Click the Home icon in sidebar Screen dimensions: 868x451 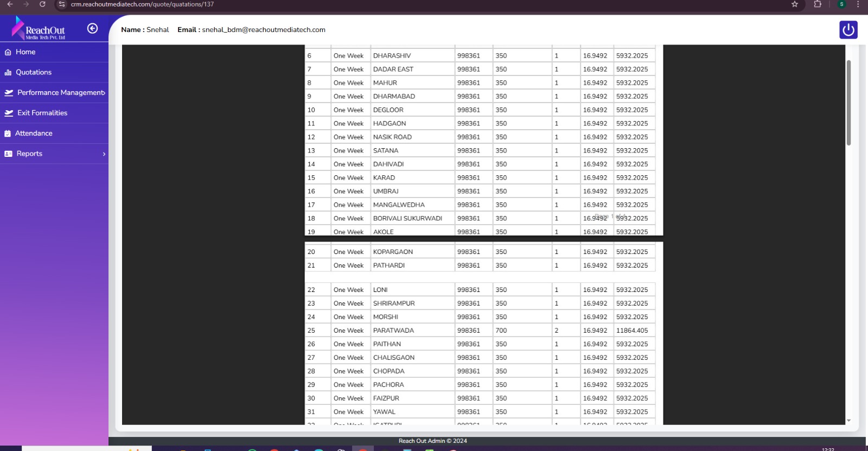(8, 53)
